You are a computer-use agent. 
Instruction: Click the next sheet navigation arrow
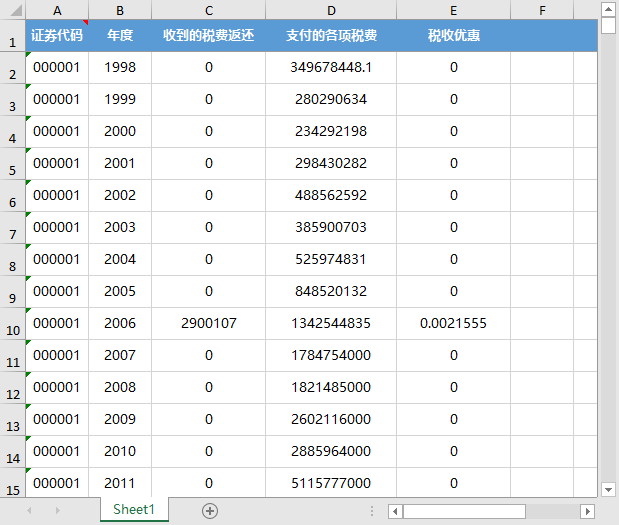(x=57, y=510)
